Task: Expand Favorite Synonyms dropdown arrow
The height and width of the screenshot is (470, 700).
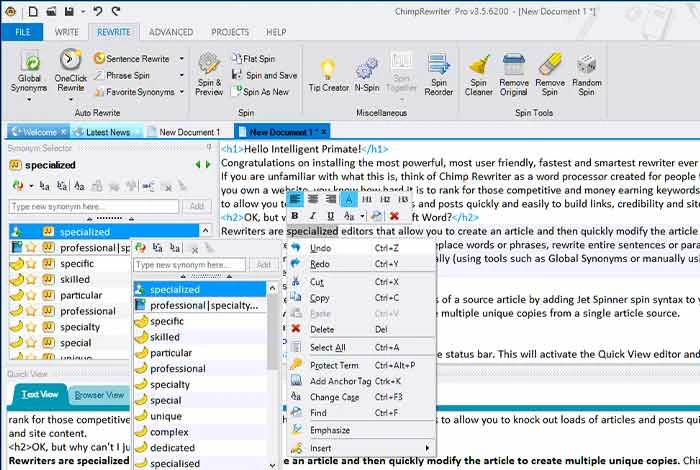Action: tap(182, 92)
